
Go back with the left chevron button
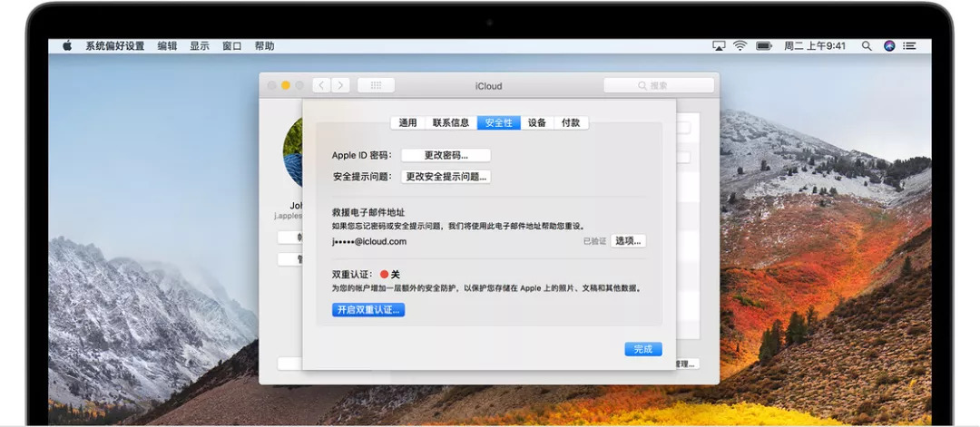pyautogui.click(x=321, y=85)
